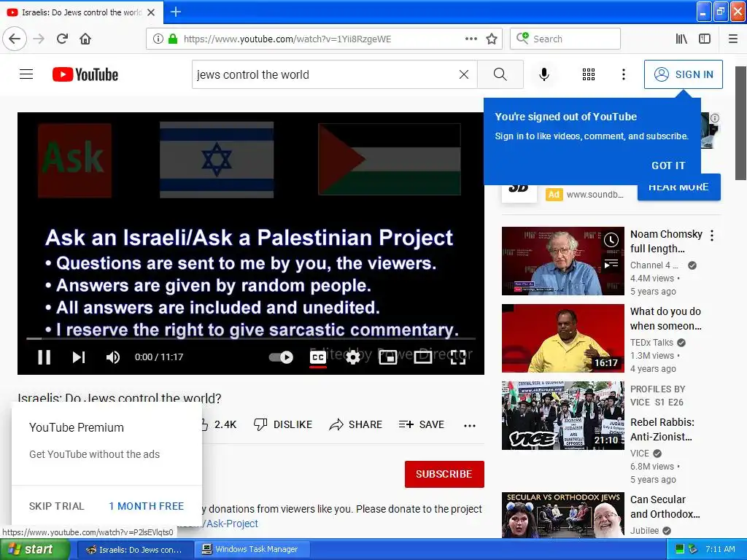Focus the Firefox Search box

(x=565, y=39)
